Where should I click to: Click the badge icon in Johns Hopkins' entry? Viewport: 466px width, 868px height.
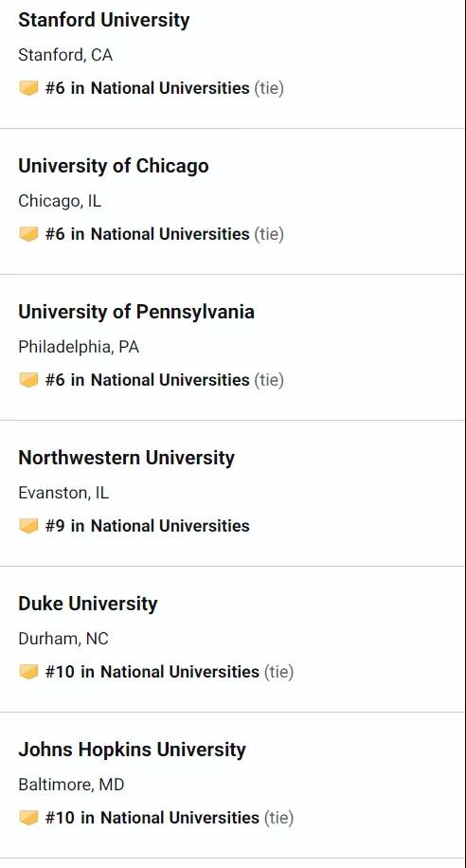coord(28,818)
